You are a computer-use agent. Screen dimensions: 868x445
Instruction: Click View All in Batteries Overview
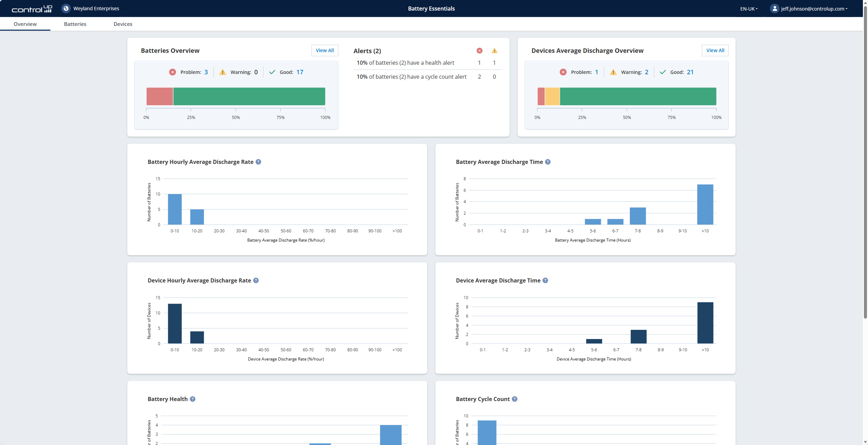tap(324, 50)
